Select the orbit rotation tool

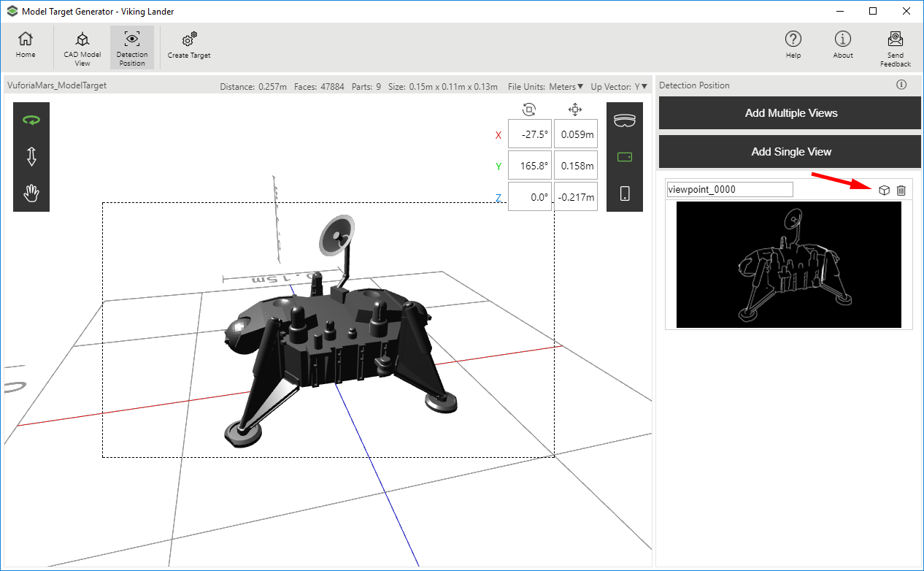coord(31,120)
